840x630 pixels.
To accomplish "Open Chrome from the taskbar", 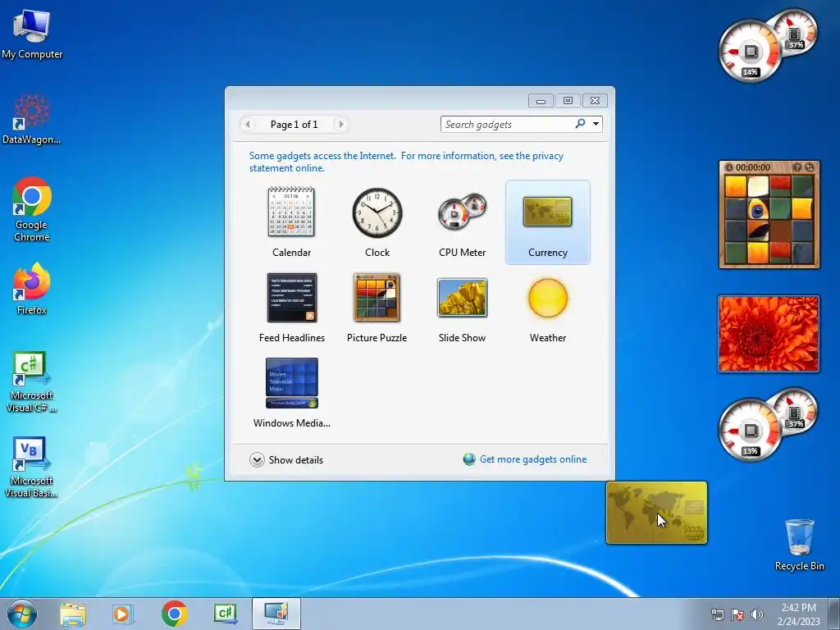I will pos(174,614).
